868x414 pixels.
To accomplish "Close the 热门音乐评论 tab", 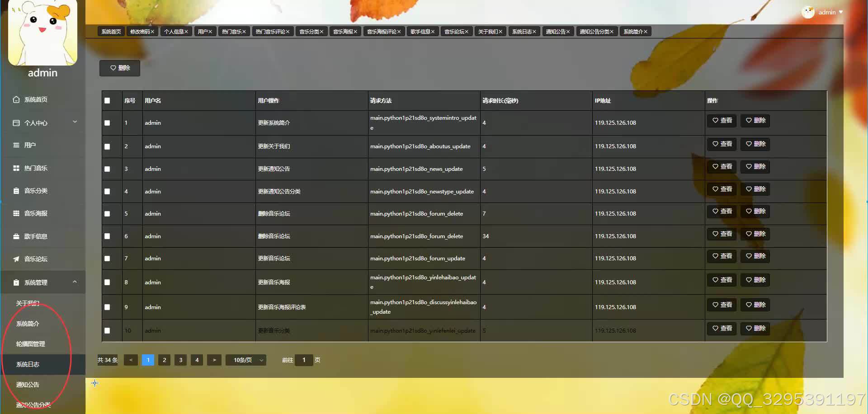I will click(288, 32).
